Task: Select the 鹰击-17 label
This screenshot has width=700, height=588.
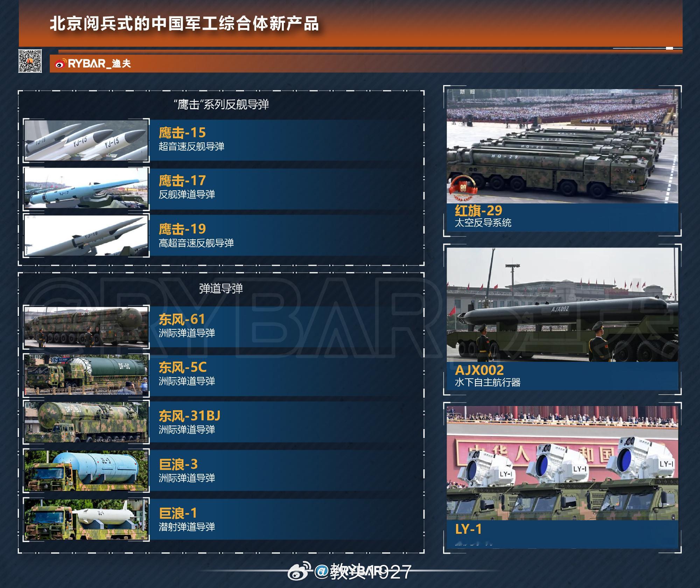Action: (182, 181)
